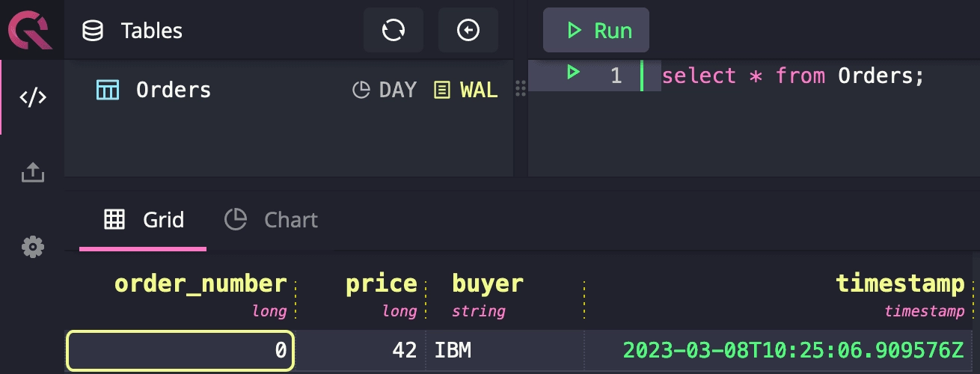Click the Orders table icon
The image size is (980, 374).
108,91
